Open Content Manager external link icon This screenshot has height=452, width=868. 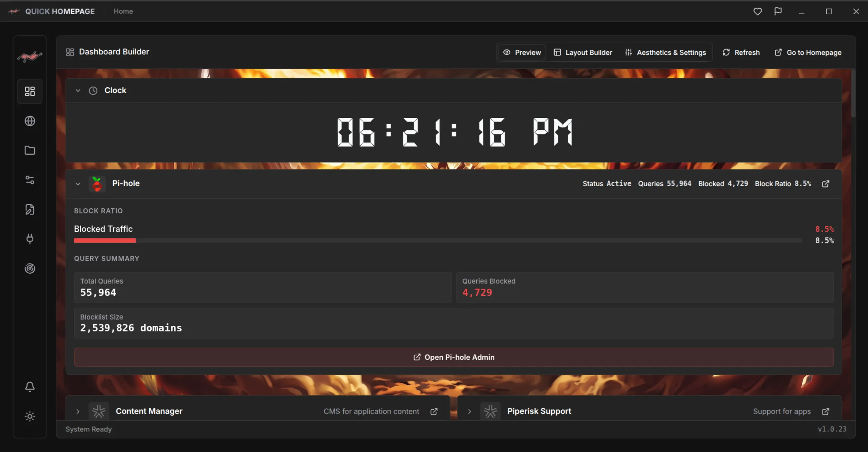434,411
